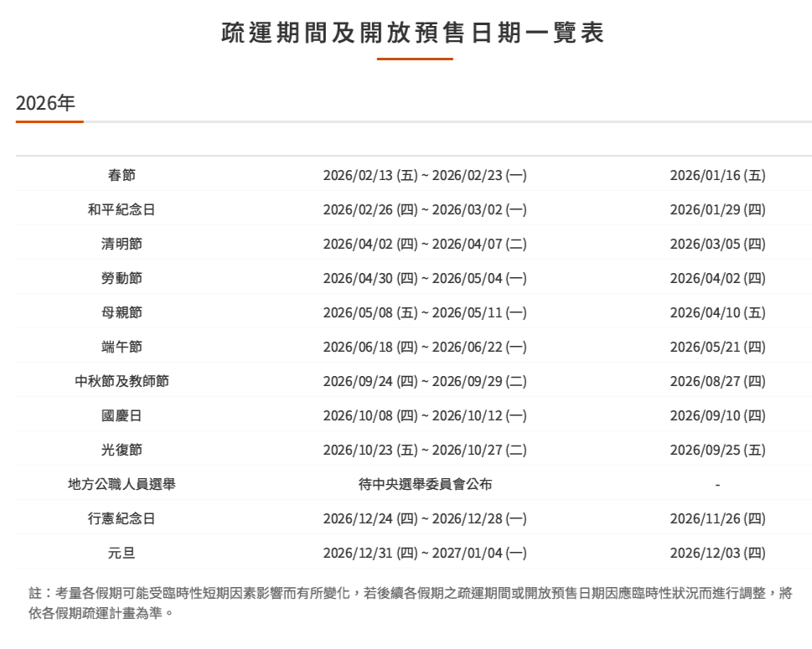
Task: Click the 元旦 row label
Action: pos(122,554)
